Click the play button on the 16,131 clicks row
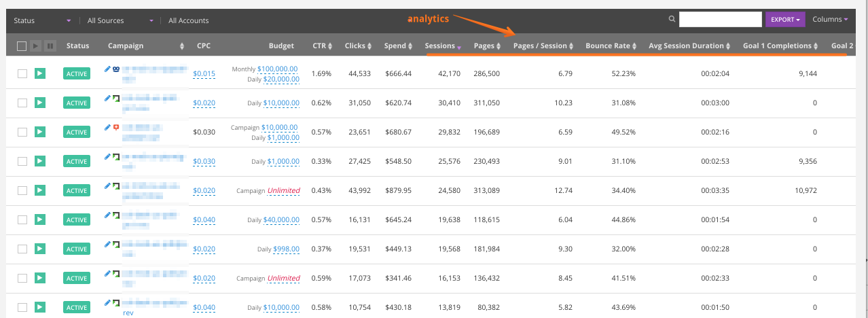 40,219
